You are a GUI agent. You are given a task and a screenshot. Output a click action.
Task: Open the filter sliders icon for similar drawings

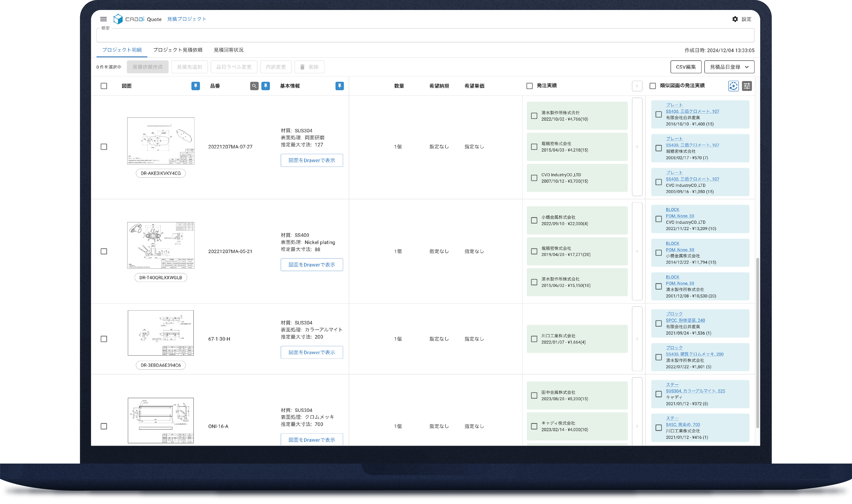tap(747, 86)
